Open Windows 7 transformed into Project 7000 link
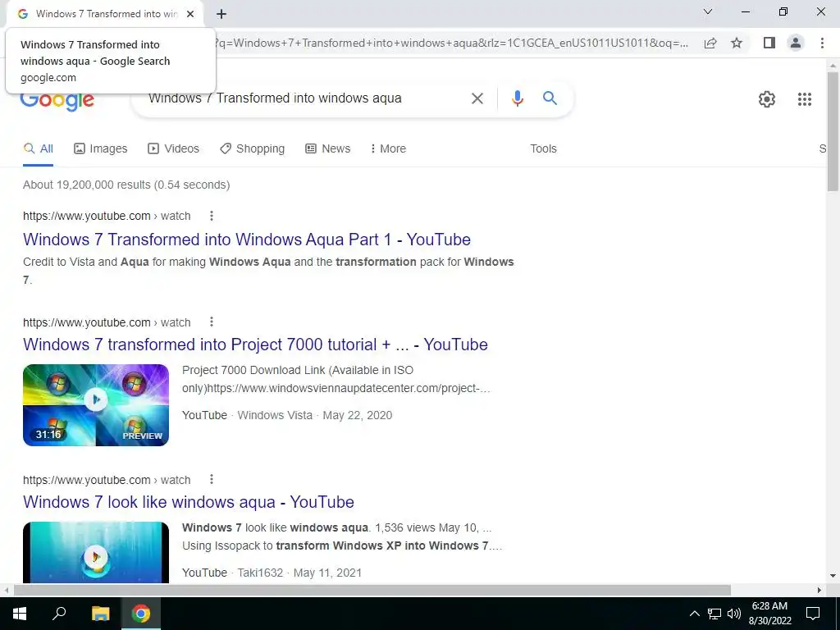This screenshot has width=840, height=630. [x=256, y=345]
